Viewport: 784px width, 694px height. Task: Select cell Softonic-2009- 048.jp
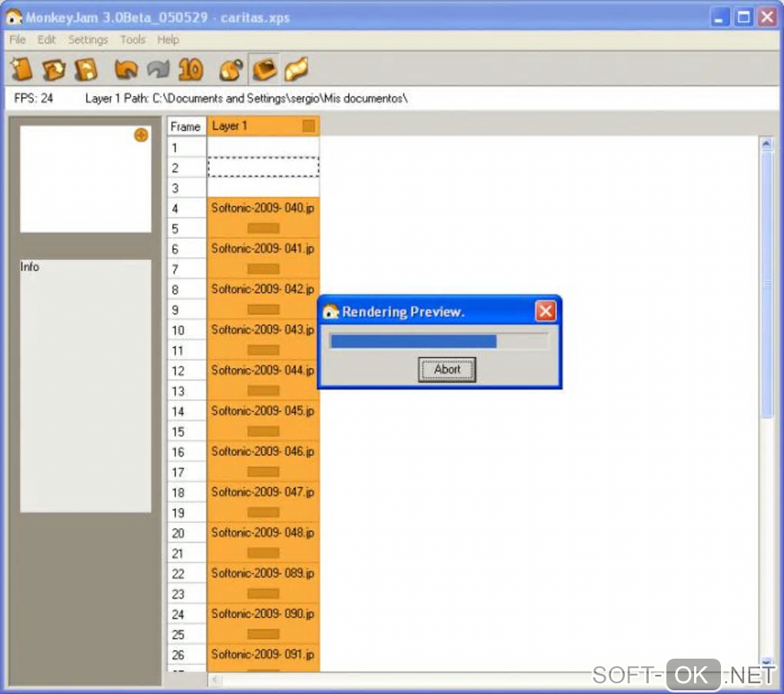(x=263, y=533)
